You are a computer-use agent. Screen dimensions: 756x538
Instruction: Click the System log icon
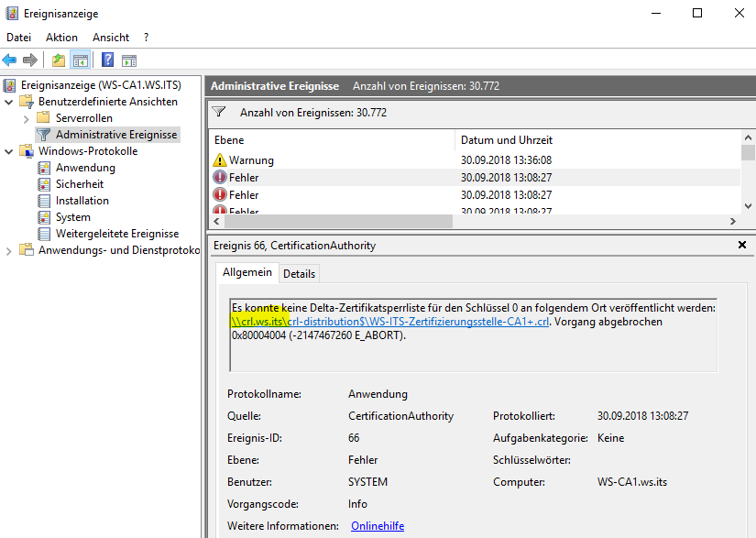pos(44,217)
